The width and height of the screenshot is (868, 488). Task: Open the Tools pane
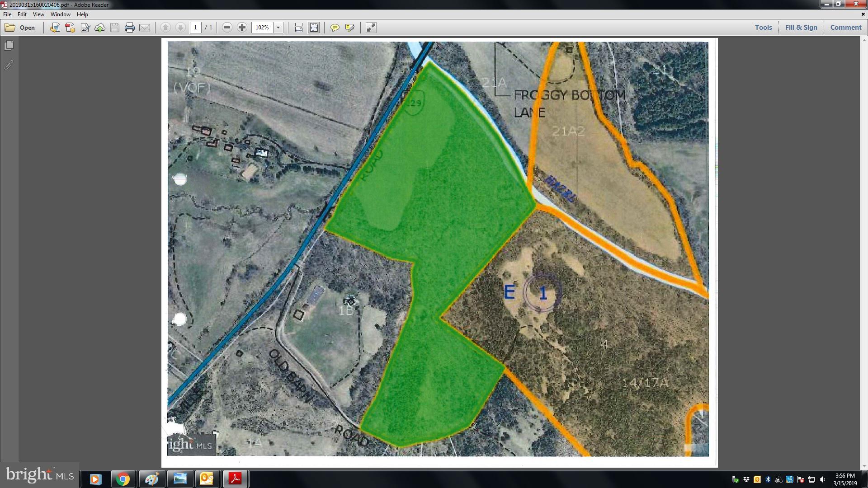(763, 28)
